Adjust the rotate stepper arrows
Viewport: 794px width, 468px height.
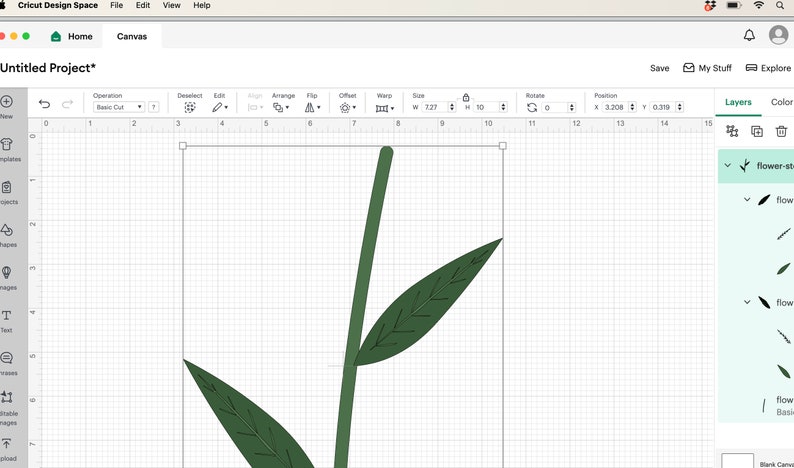pos(572,107)
